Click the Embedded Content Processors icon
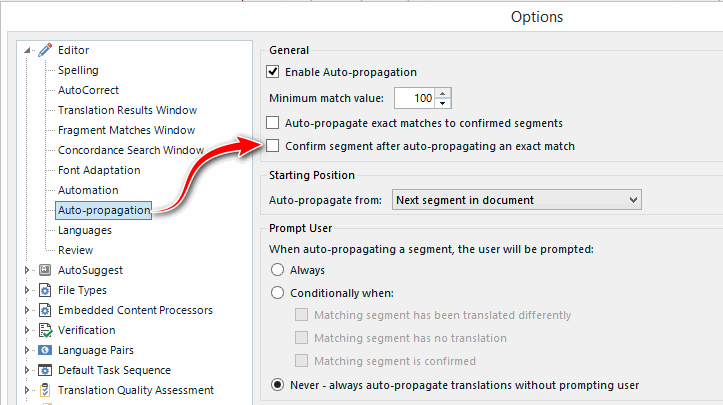This screenshot has height=405, width=723. [45, 310]
